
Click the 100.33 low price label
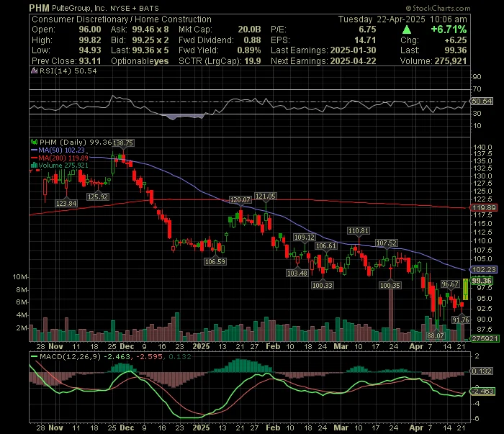tap(323, 285)
